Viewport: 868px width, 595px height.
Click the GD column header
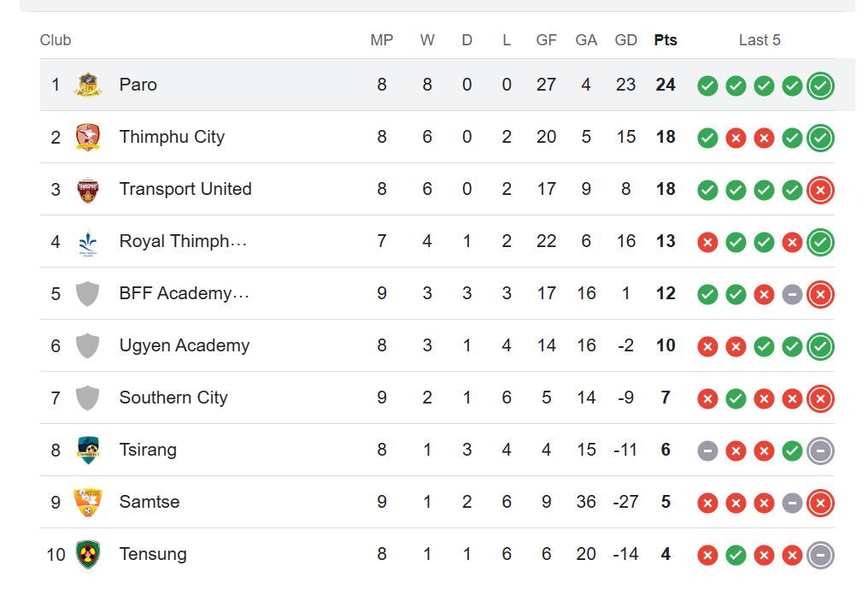[x=625, y=40]
